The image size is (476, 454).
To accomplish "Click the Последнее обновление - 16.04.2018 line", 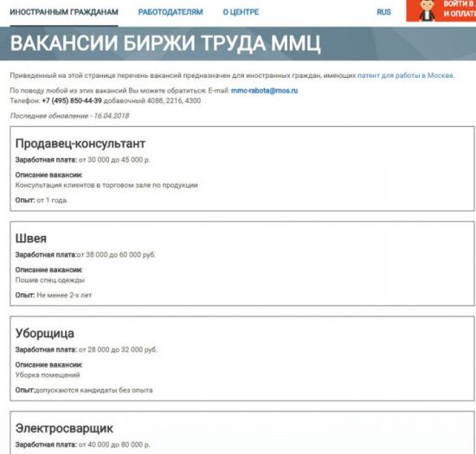I will pyautogui.click(x=70, y=116).
